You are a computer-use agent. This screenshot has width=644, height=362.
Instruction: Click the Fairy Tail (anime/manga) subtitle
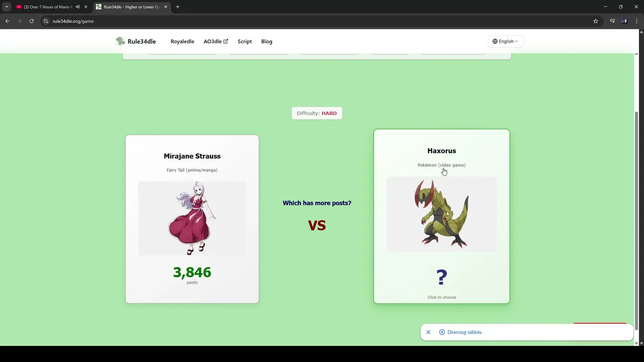click(x=192, y=170)
